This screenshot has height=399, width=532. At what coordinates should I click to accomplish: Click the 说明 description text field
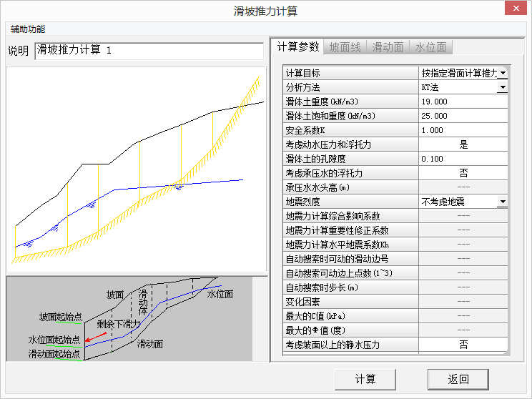click(x=149, y=51)
